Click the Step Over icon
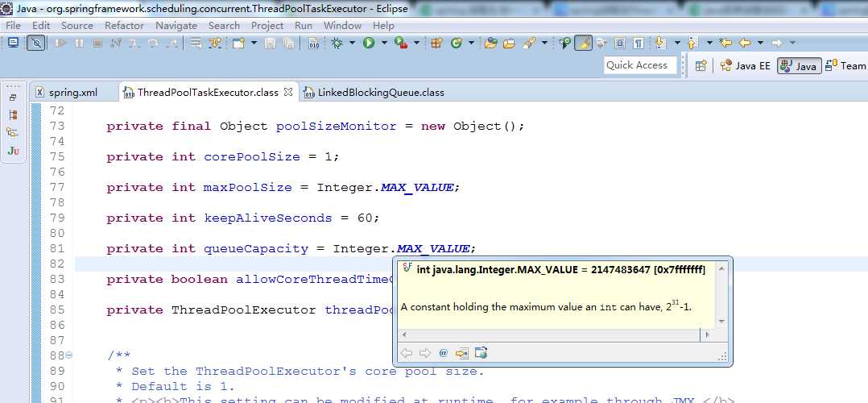 pos(153,43)
